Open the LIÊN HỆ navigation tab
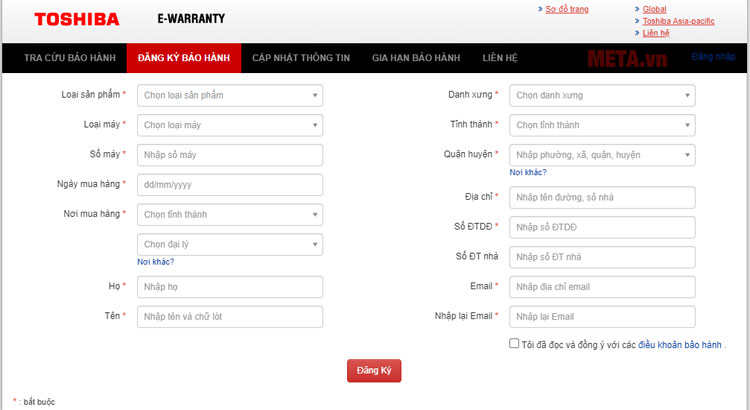Image resolution: width=750 pixels, height=410 pixels. (x=500, y=58)
